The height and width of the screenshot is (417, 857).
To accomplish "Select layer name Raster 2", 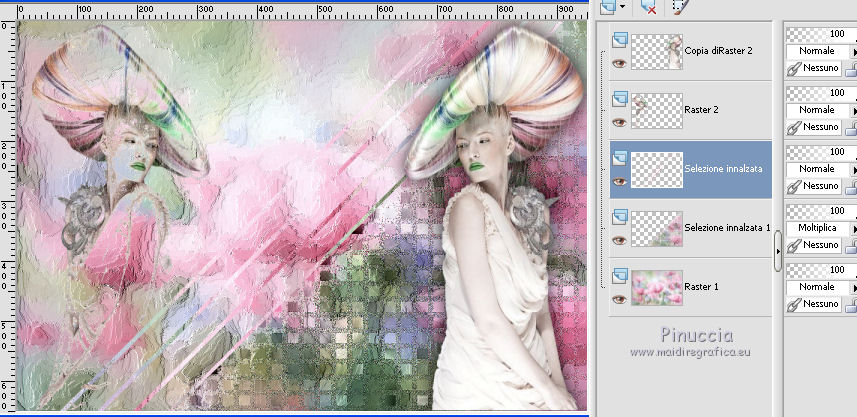I will (701, 110).
